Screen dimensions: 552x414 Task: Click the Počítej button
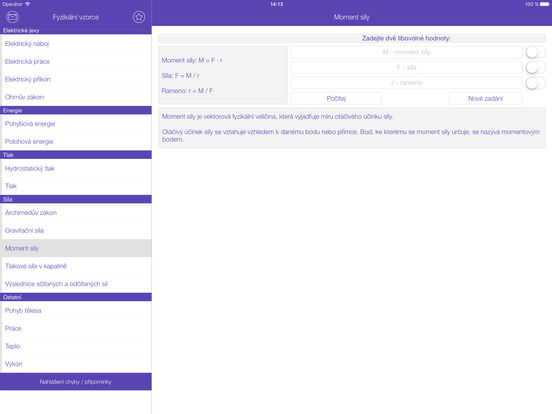point(336,99)
